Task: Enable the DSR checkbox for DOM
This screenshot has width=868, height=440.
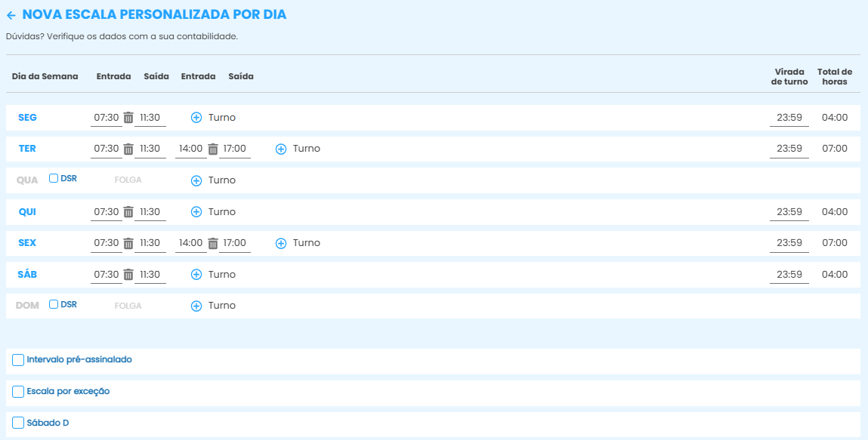Action: click(x=54, y=304)
